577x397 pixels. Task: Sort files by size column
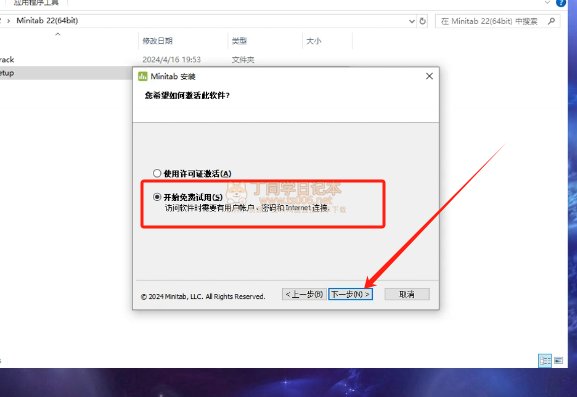(x=314, y=41)
